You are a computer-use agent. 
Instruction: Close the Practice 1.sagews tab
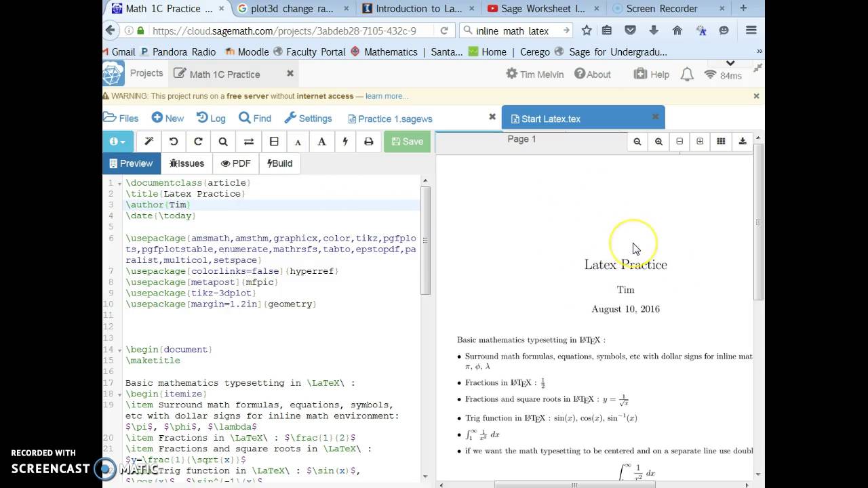coord(492,117)
